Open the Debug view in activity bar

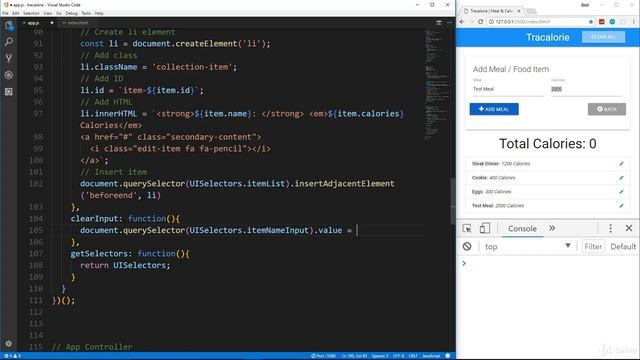[9, 75]
